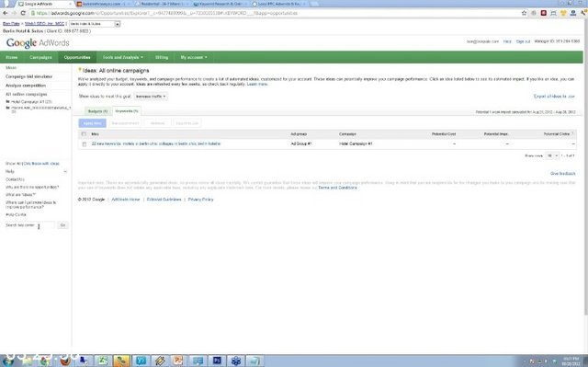Viewport: 588px width, 367px height.
Task: Open Privacy Policy footer link
Action: pos(200,200)
